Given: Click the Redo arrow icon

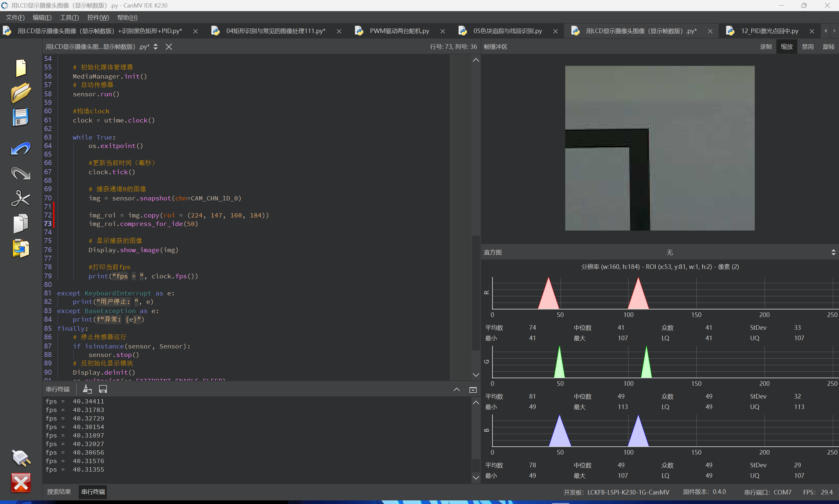Looking at the screenshot, I should [21, 174].
